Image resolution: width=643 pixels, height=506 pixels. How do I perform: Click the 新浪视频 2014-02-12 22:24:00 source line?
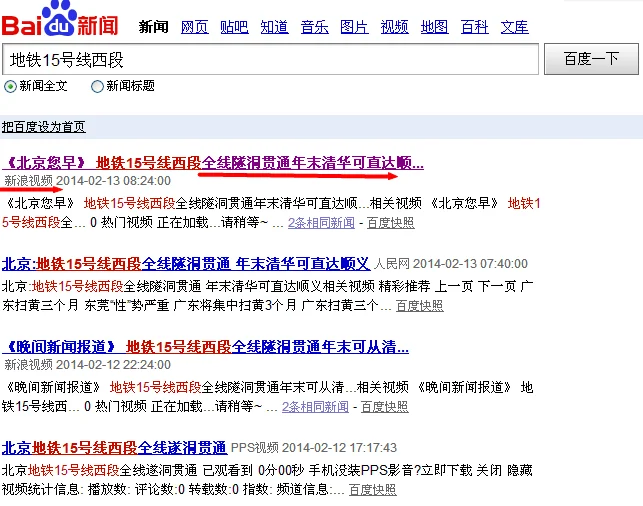(x=87, y=365)
